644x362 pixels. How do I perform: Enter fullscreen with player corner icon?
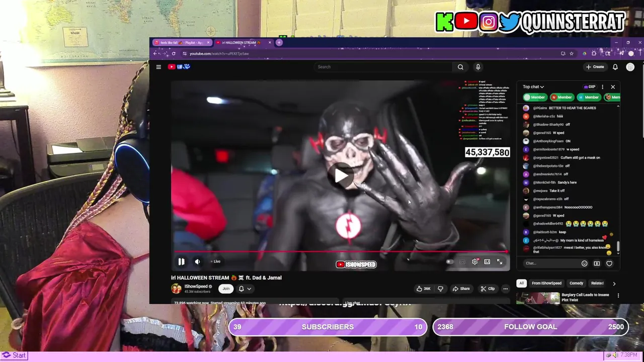pos(500,261)
